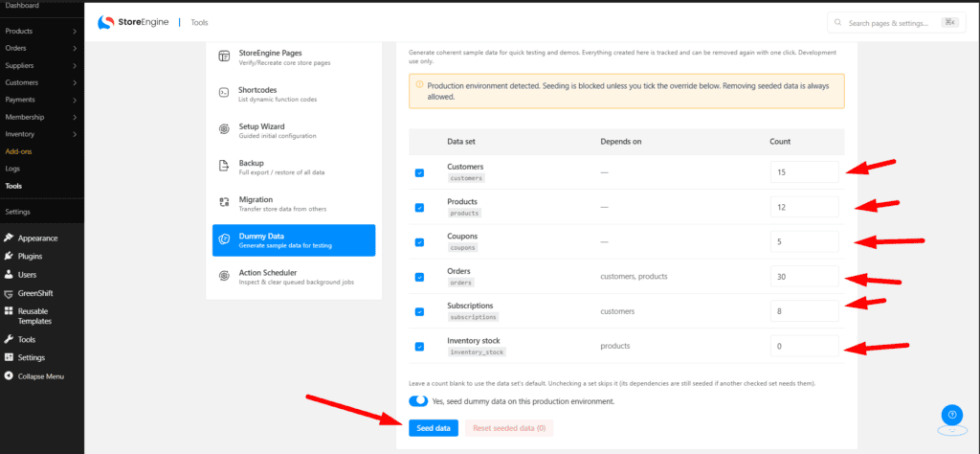Expand the Membership submenu chevron
Image resolution: width=980 pixels, height=454 pixels.
[x=75, y=117]
